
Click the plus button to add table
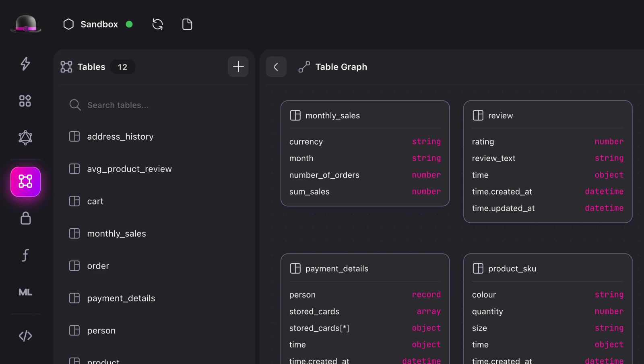(238, 67)
